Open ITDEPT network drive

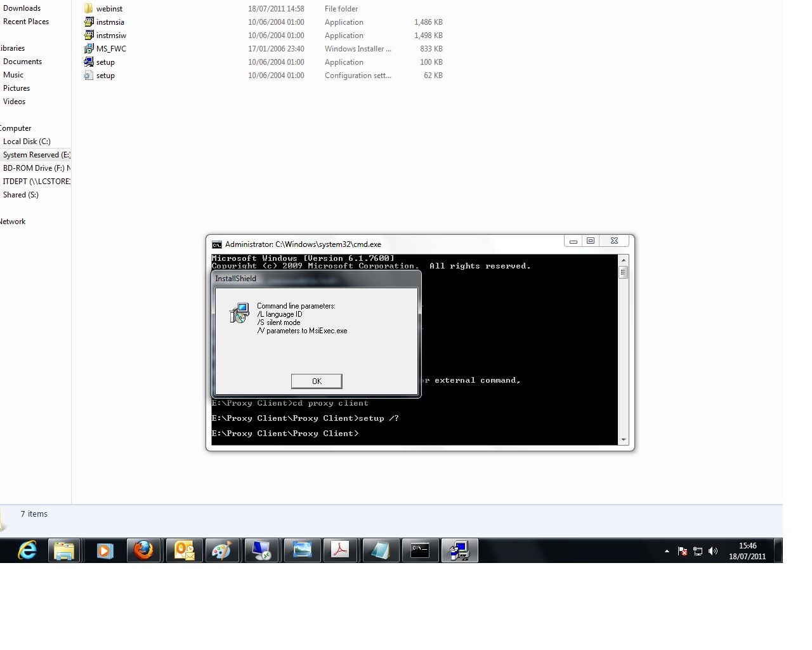point(36,182)
